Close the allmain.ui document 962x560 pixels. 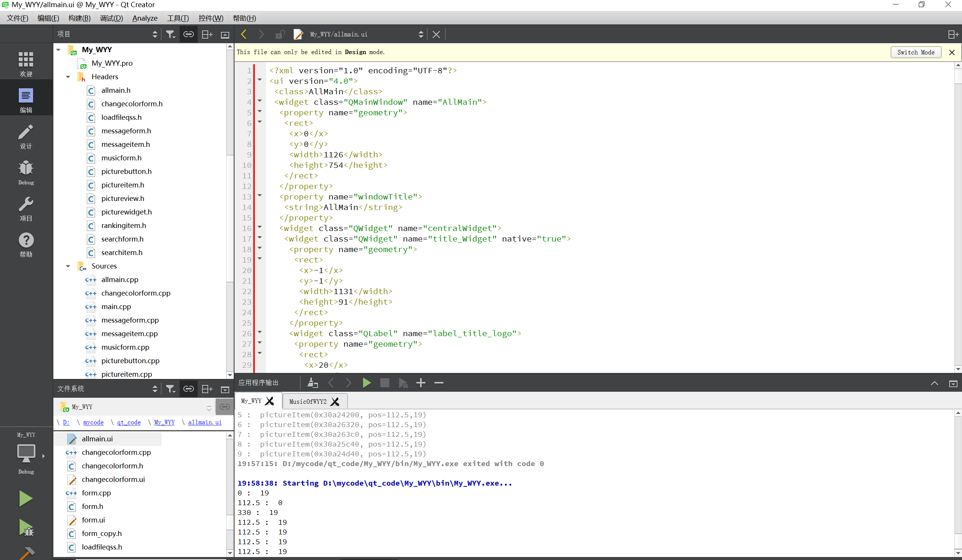click(436, 34)
